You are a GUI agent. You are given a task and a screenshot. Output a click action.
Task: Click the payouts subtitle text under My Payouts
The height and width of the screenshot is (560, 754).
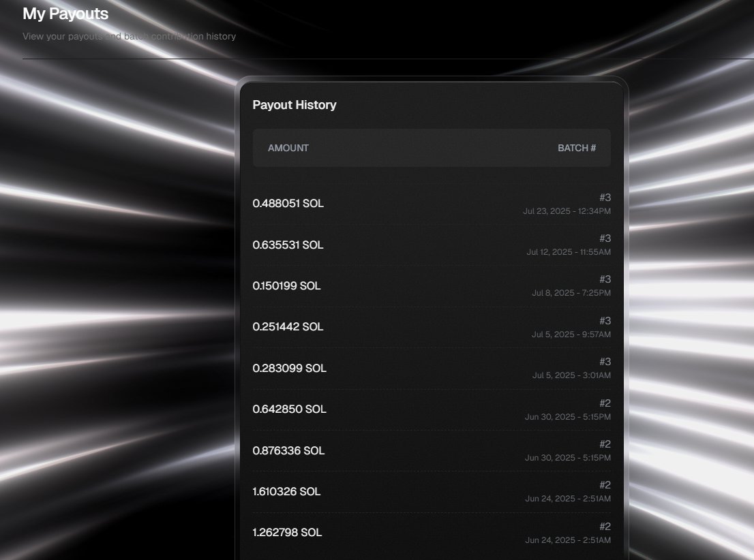tap(130, 36)
